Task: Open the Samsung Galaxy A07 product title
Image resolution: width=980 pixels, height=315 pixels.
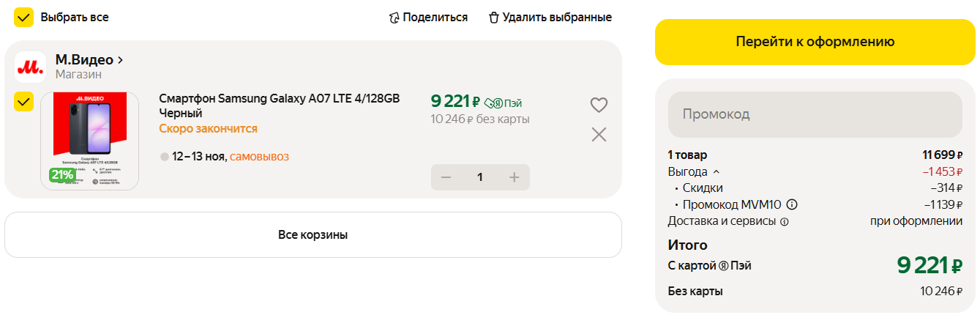Action: (279, 106)
